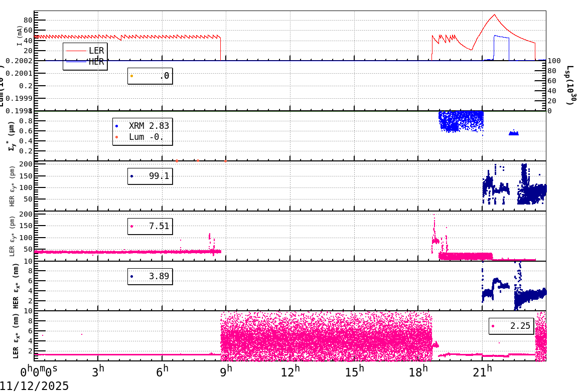This screenshot has width=582, height=392.
Task: Click the '12h' time axis tick
Action: 290,371
